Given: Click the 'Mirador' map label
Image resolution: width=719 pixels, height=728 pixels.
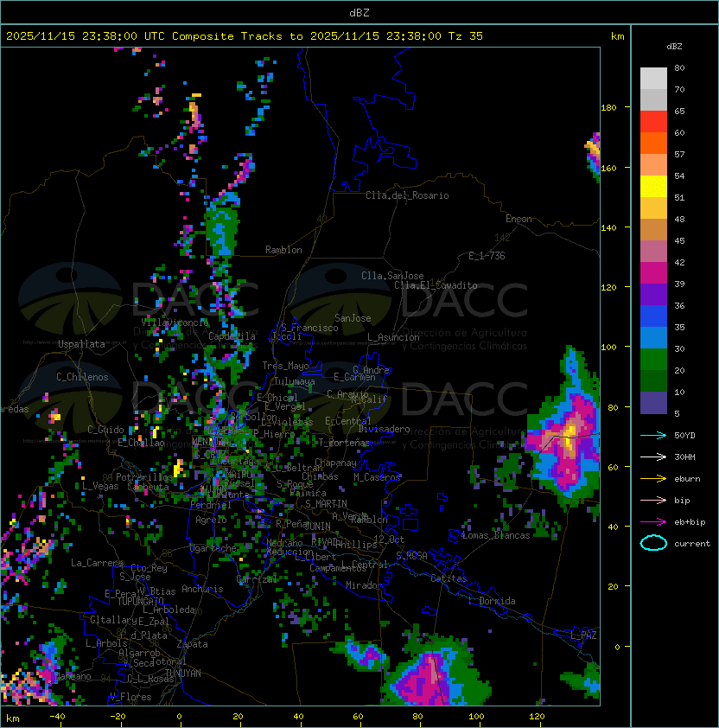Looking at the screenshot, I should point(364,585).
